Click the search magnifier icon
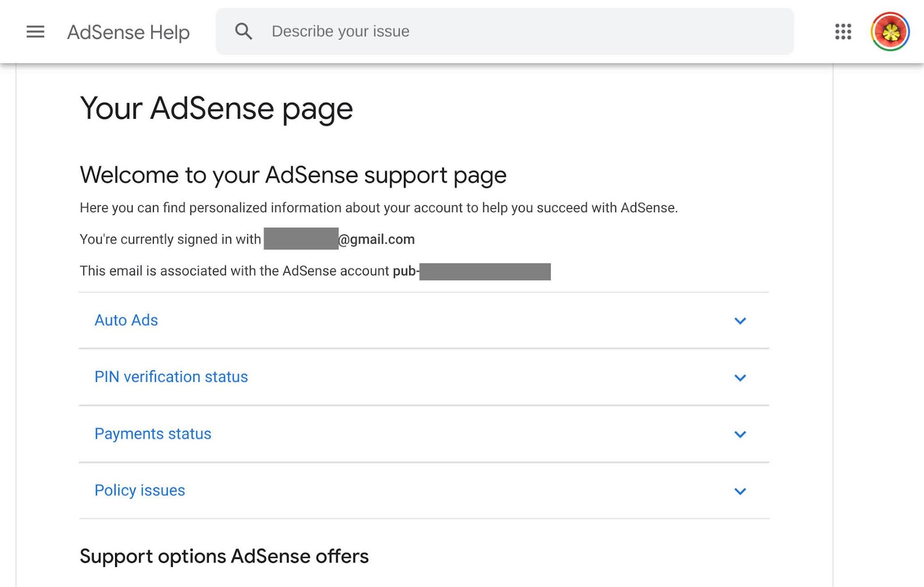The image size is (924, 587). (243, 31)
